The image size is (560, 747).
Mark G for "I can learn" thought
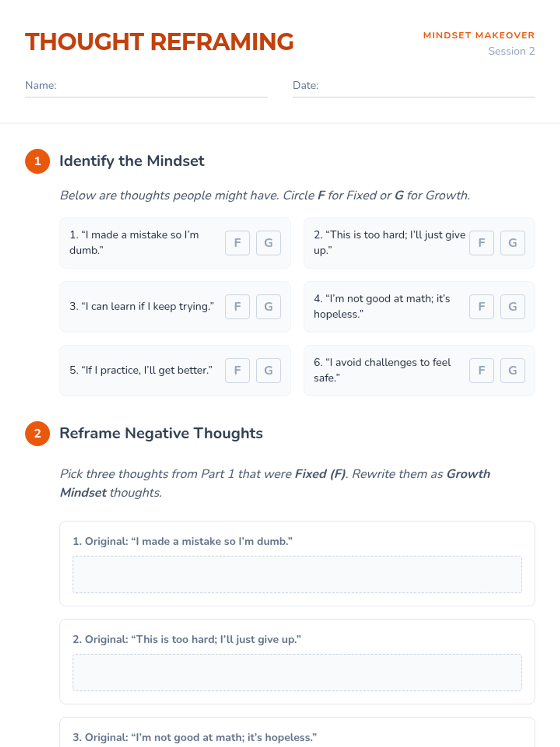point(268,307)
